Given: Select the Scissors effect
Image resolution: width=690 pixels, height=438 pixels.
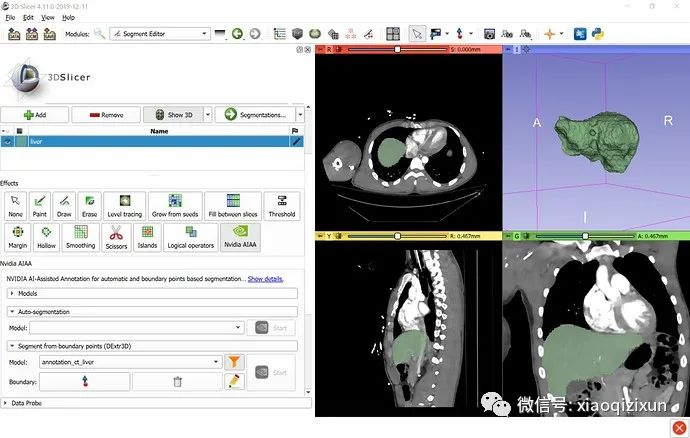Looking at the screenshot, I should pos(116,237).
